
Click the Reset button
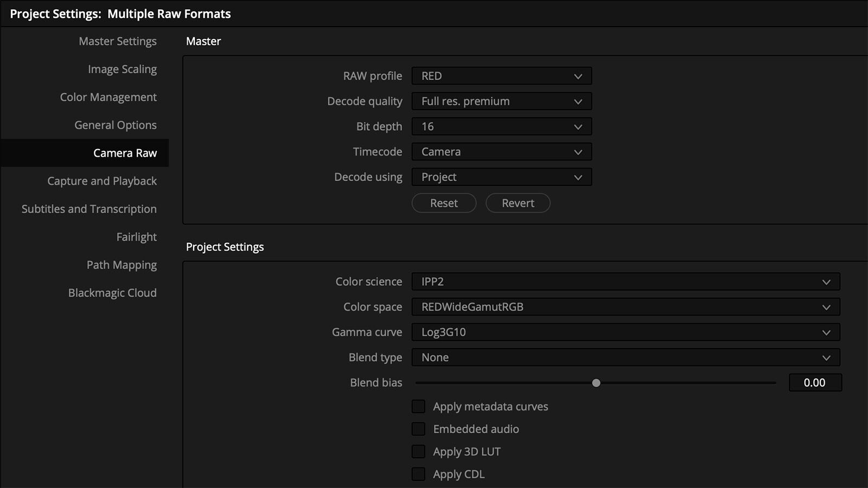click(x=444, y=203)
